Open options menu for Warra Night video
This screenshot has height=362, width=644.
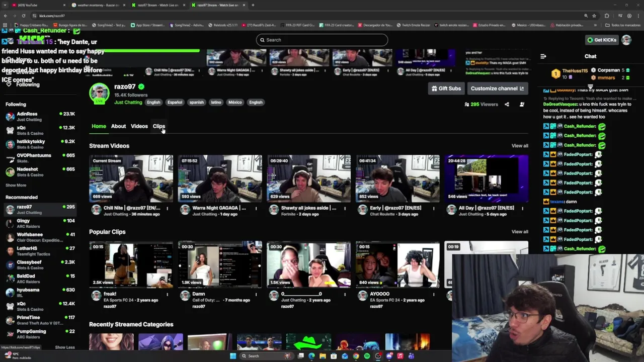pos(256,209)
